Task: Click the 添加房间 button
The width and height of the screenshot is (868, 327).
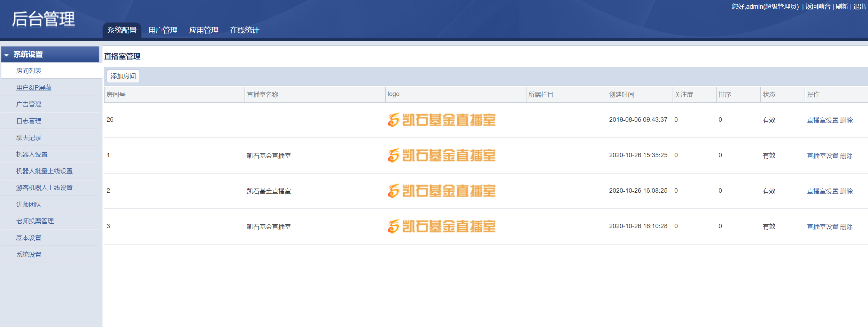Action: (123, 76)
